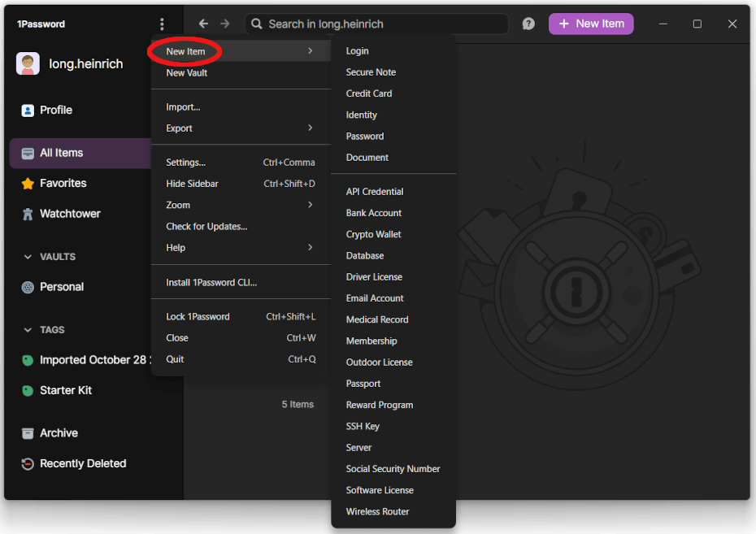756x534 pixels.
Task: Choose Software License item type
Action: coord(393,490)
